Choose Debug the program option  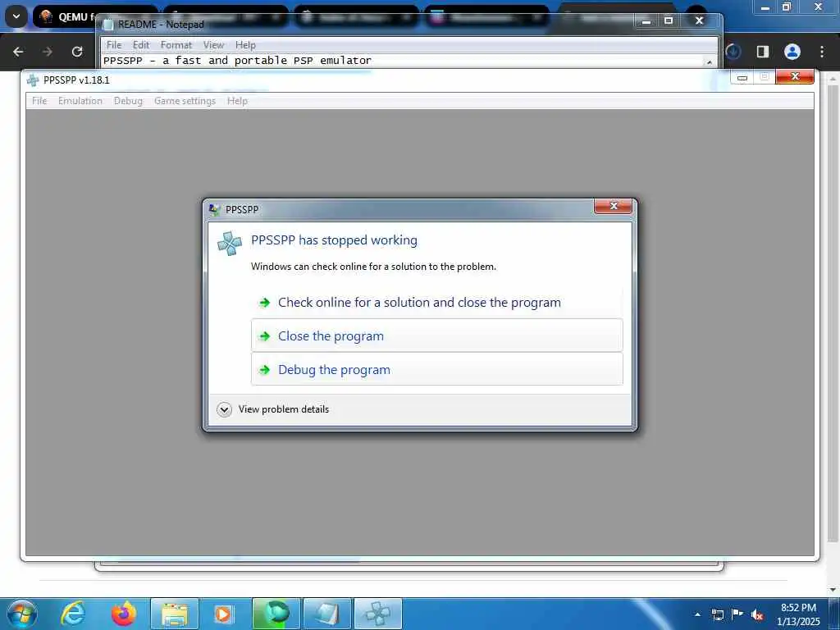[436, 370]
